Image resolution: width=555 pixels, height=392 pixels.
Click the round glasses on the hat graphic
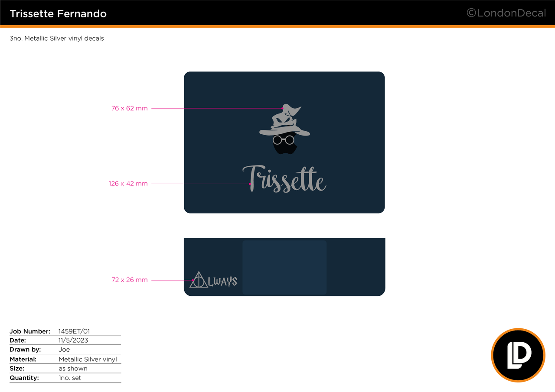[284, 140]
